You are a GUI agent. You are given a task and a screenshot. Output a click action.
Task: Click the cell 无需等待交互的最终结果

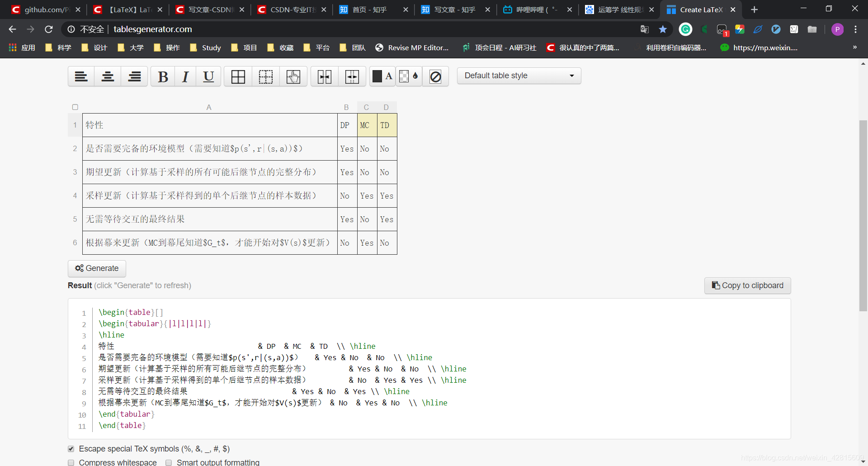point(210,219)
